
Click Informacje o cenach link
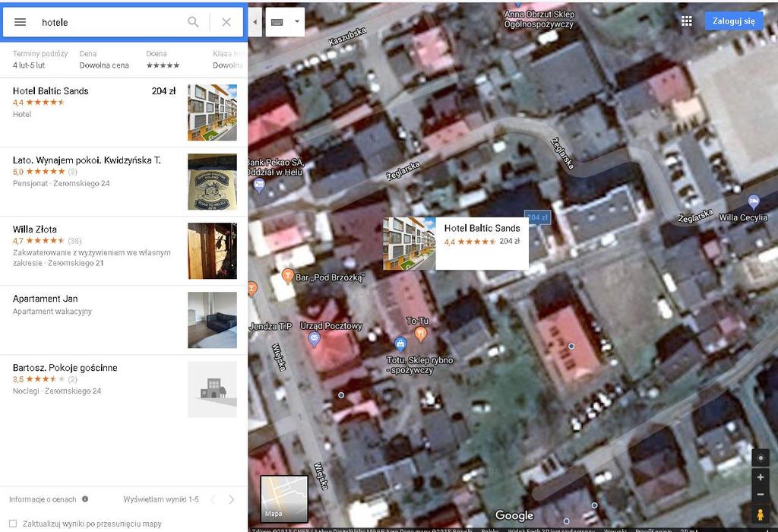tap(43, 499)
